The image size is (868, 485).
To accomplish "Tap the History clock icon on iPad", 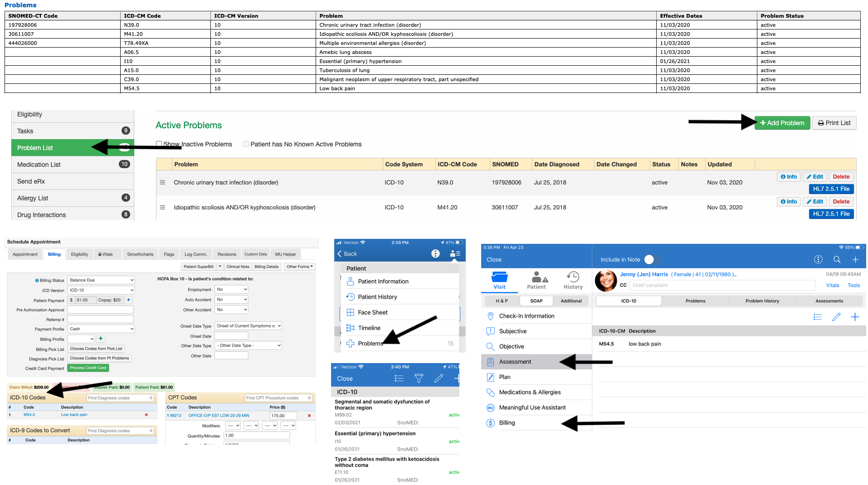I will [x=573, y=277].
